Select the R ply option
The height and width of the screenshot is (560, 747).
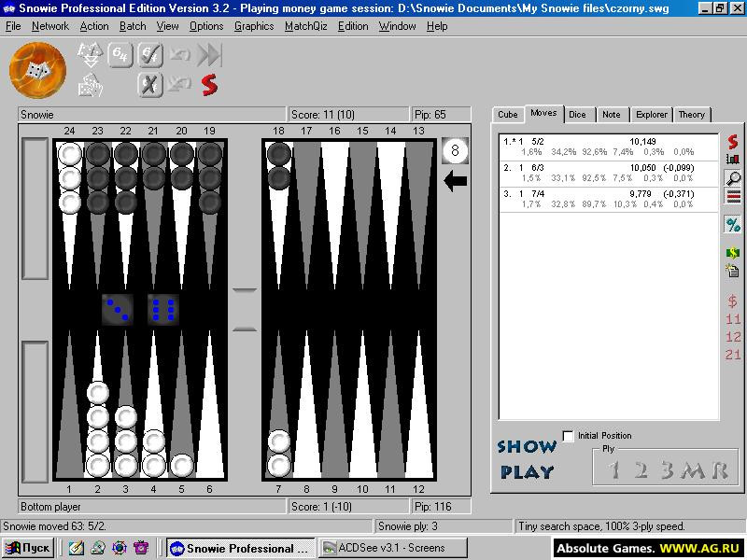tap(720, 469)
